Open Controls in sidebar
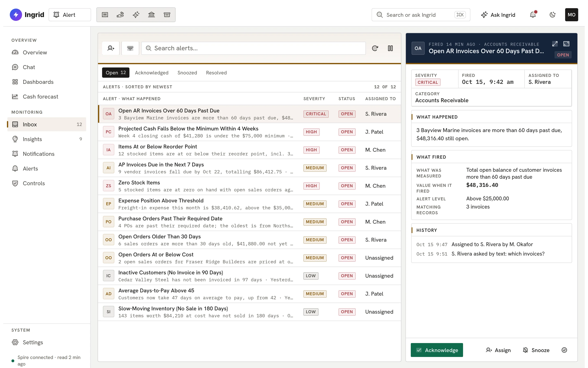 click(x=47, y=183)
